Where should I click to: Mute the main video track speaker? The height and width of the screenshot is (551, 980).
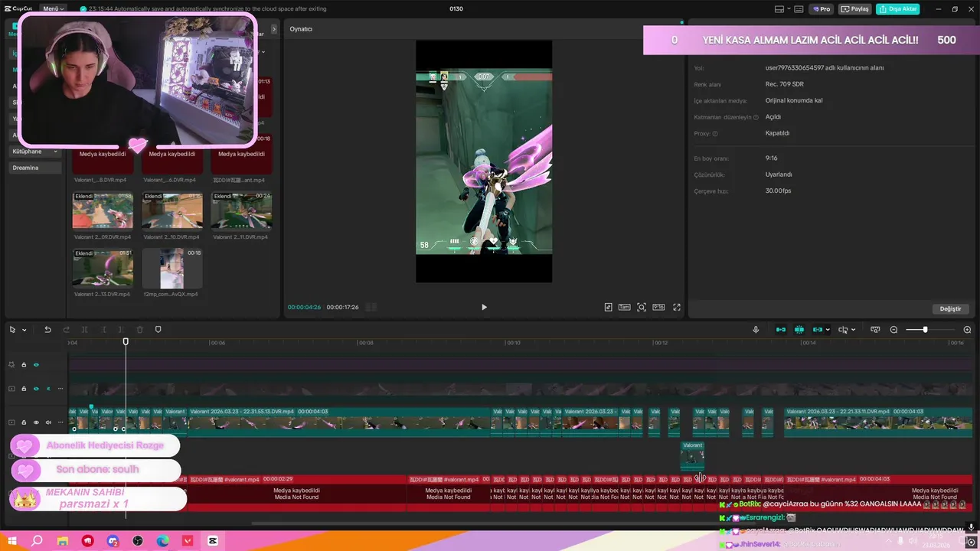48,422
